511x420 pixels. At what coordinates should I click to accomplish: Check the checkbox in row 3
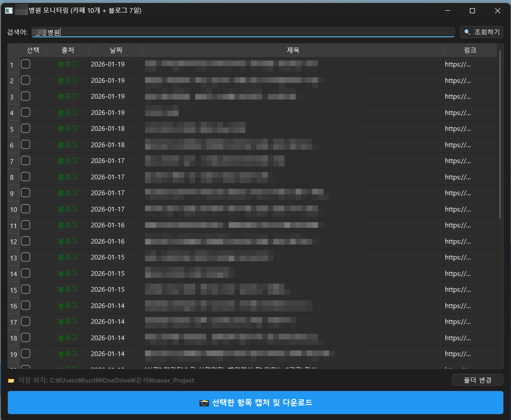[x=25, y=96]
